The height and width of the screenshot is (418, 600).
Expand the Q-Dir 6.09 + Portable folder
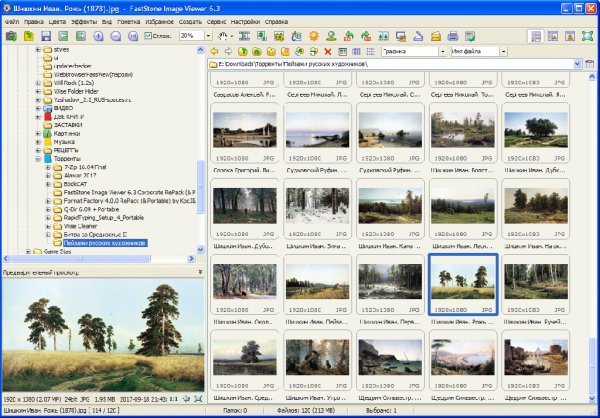[48, 209]
